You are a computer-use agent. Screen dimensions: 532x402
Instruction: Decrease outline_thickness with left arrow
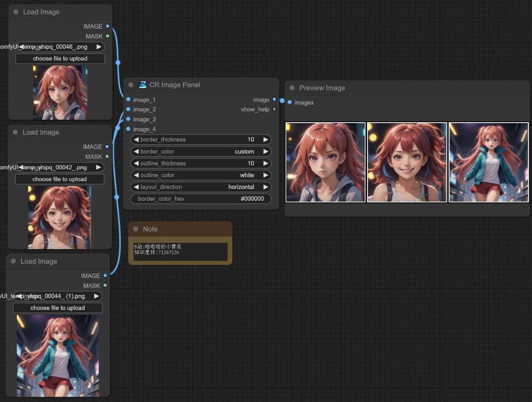pyautogui.click(x=136, y=163)
